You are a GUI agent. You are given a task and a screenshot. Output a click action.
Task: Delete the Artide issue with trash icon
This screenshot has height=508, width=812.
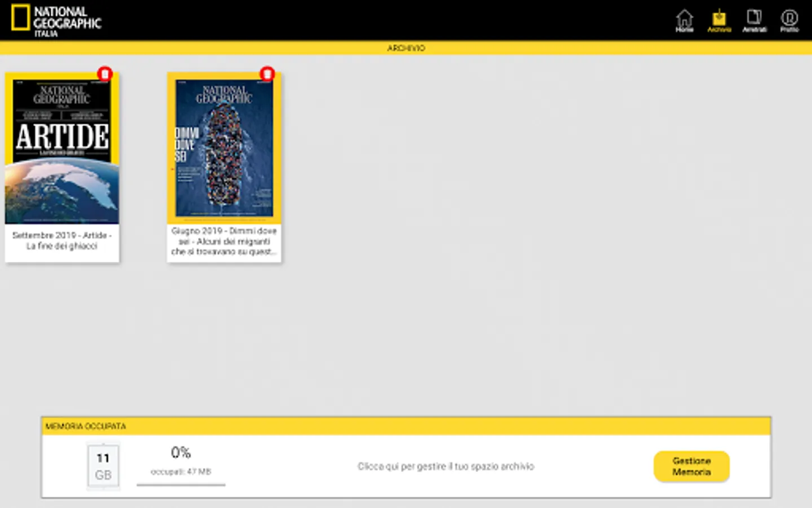click(105, 74)
